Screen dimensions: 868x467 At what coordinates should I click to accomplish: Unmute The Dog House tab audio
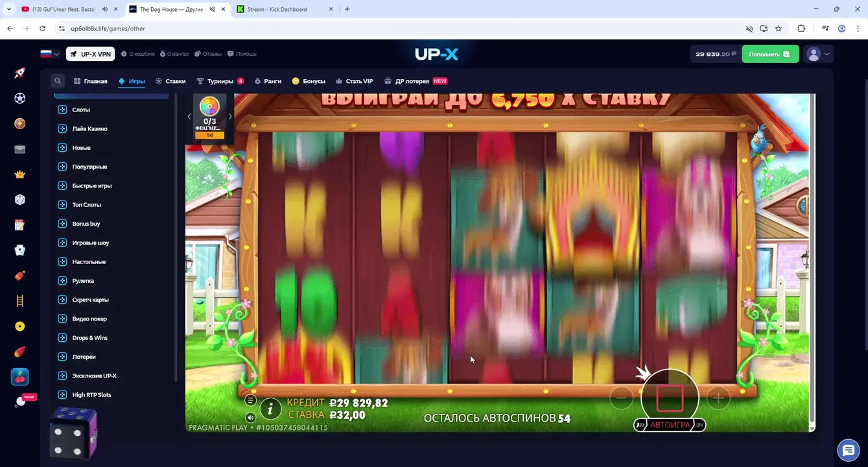[x=213, y=9]
